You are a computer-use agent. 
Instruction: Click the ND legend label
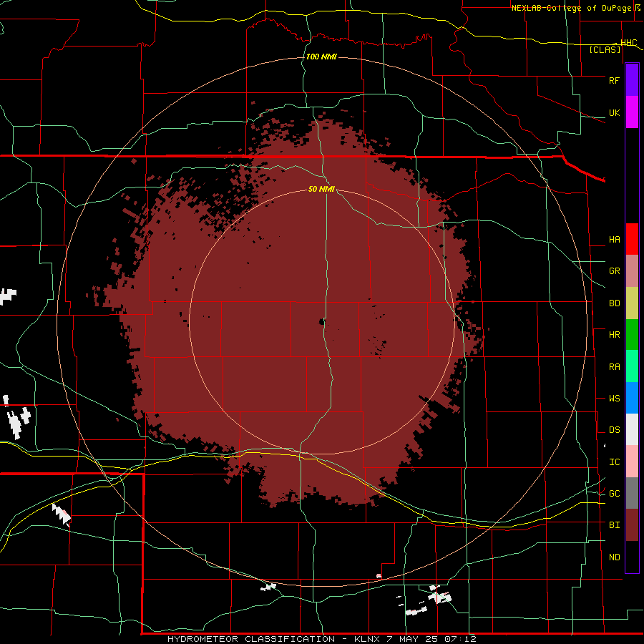click(x=614, y=557)
